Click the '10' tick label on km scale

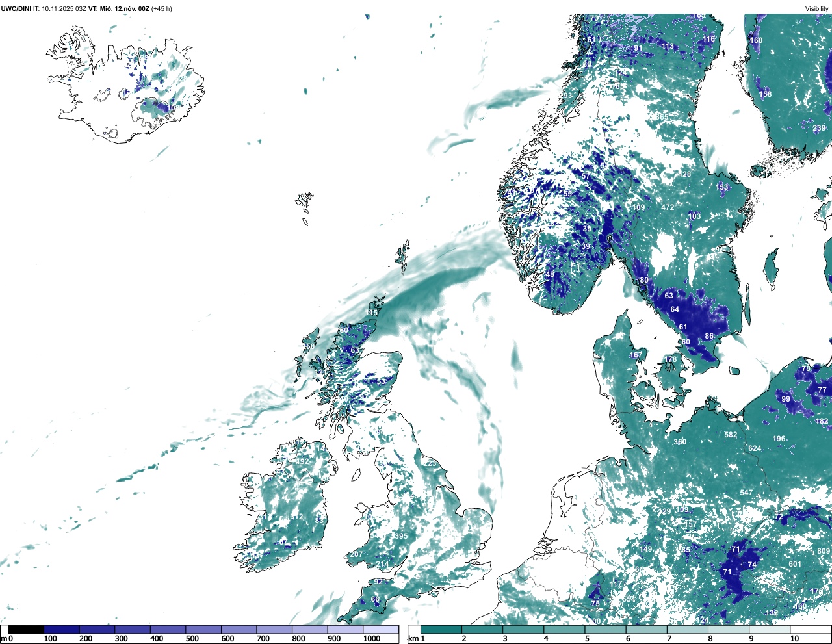[794, 639]
